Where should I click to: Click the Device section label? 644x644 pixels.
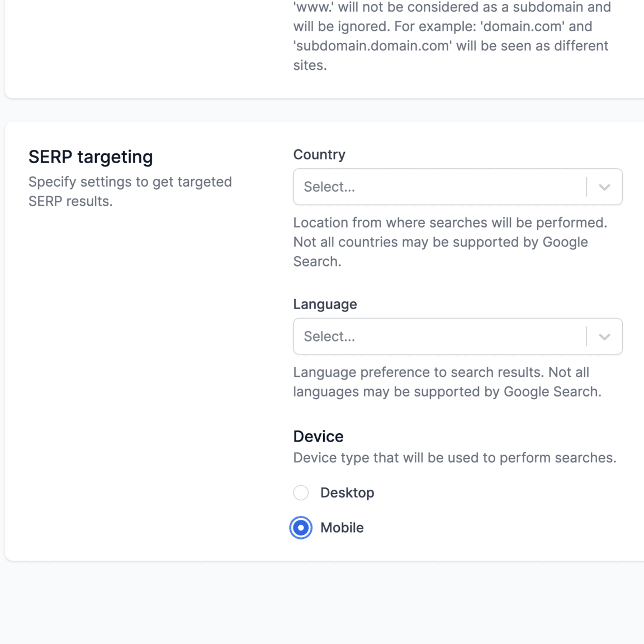(x=318, y=436)
